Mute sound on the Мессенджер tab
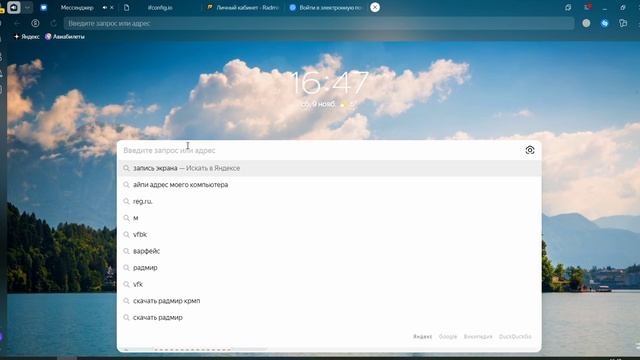This screenshot has height=360, width=640. pos(105,7)
